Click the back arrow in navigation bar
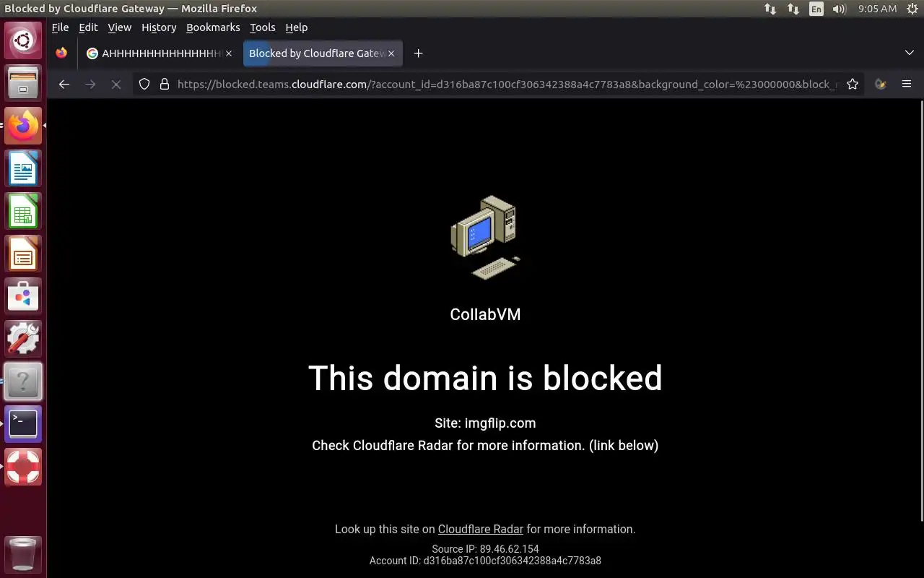 tap(64, 84)
